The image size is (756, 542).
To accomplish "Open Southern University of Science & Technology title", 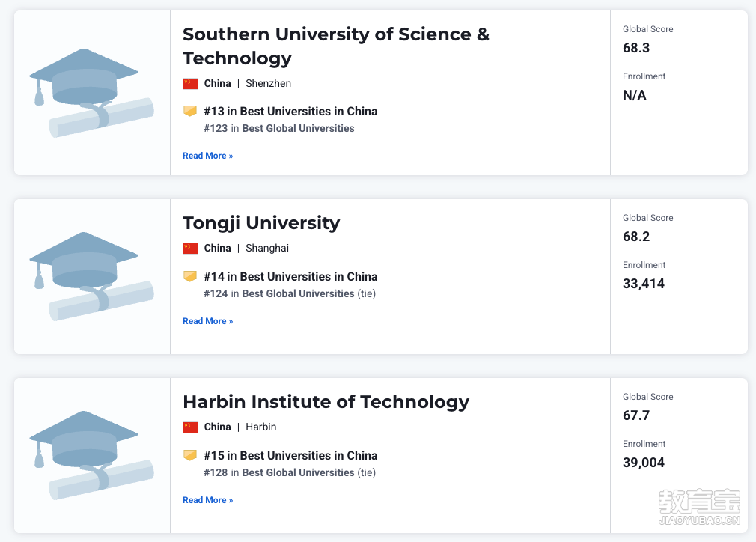I will (336, 46).
